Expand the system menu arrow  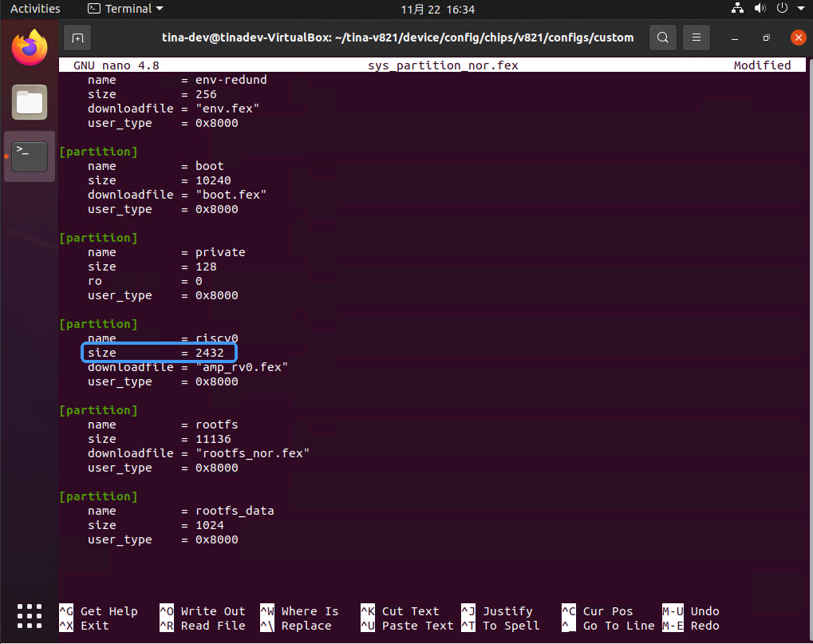tap(801, 8)
